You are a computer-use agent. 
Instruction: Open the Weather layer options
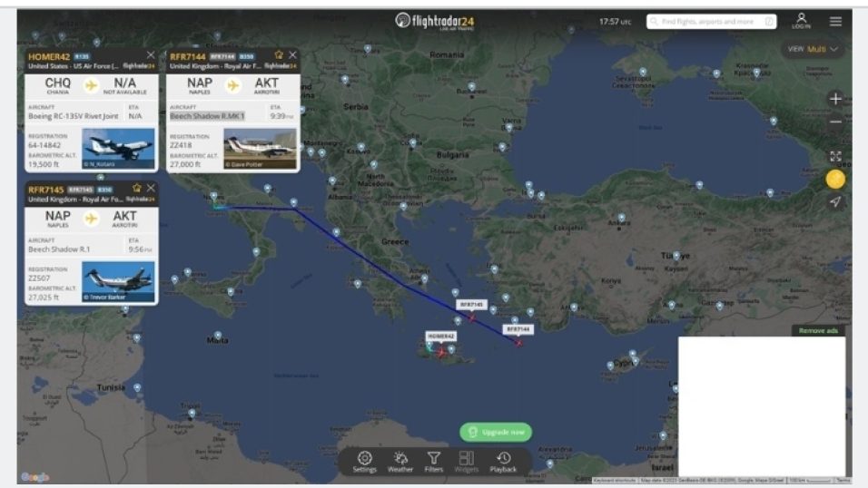[400, 462]
